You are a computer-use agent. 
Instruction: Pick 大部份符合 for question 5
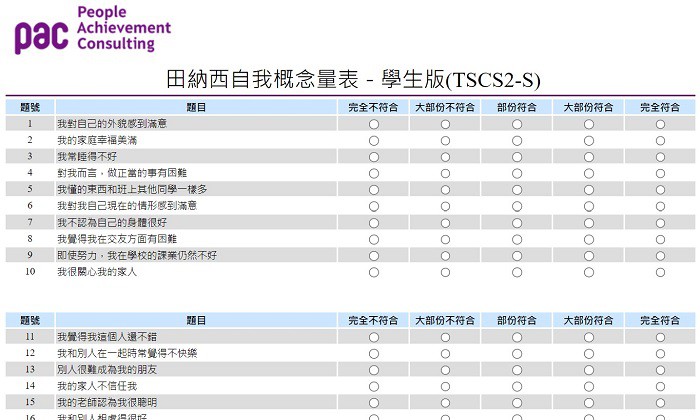coord(589,190)
